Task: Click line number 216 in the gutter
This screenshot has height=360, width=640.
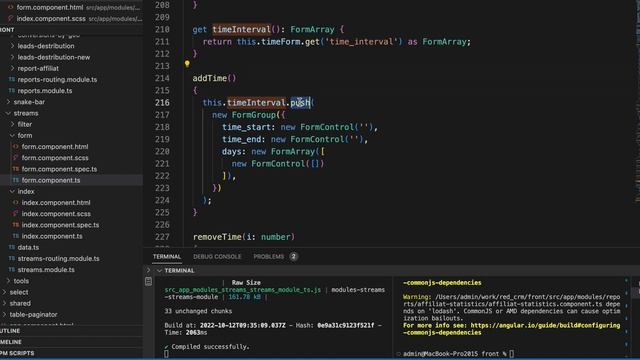Action: [x=162, y=102]
